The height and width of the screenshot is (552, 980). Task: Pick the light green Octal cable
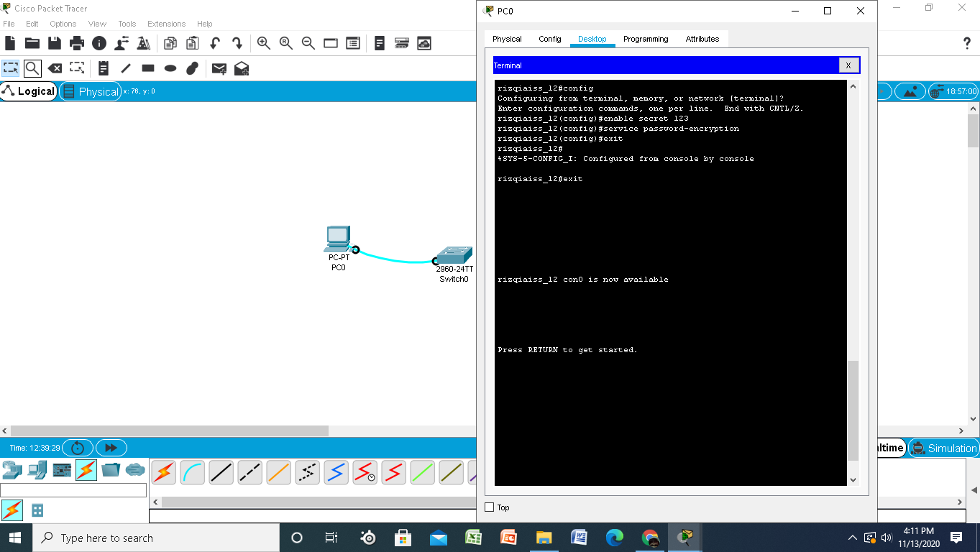tap(423, 472)
